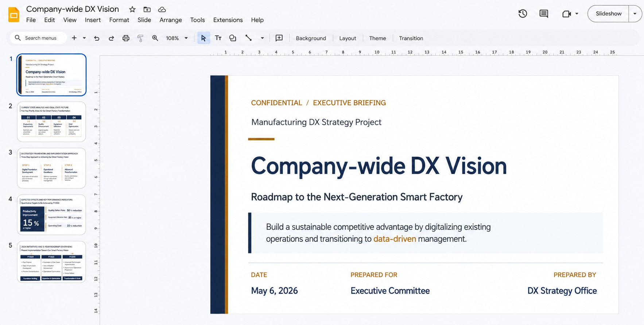
Task: Click the PREPARED FOR label
Action: [374, 275]
